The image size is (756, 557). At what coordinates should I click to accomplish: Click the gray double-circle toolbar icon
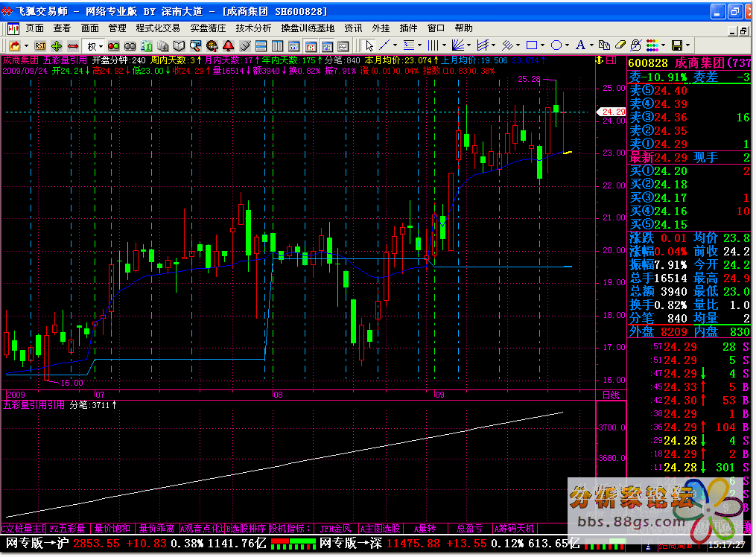pyautogui.click(x=130, y=45)
